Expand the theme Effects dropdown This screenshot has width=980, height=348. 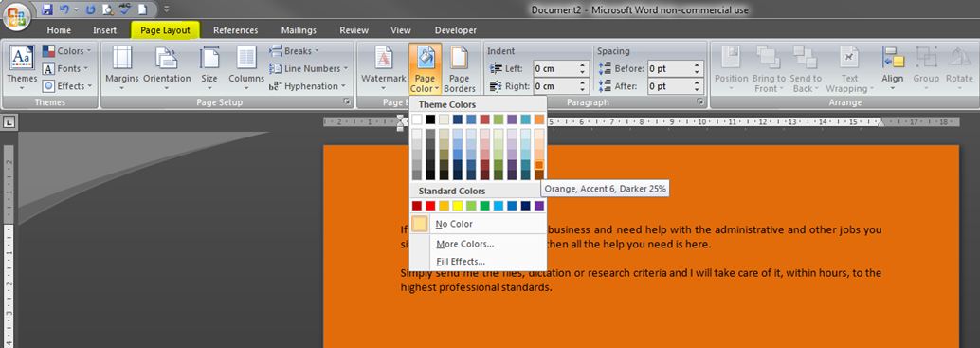[67, 86]
